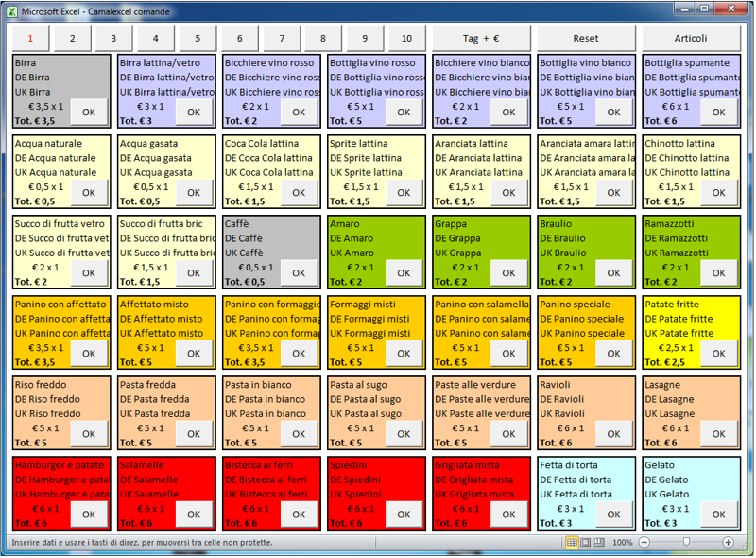The width and height of the screenshot is (756, 558).
Task: Select table number 5
Action: [x=198, y=38]
